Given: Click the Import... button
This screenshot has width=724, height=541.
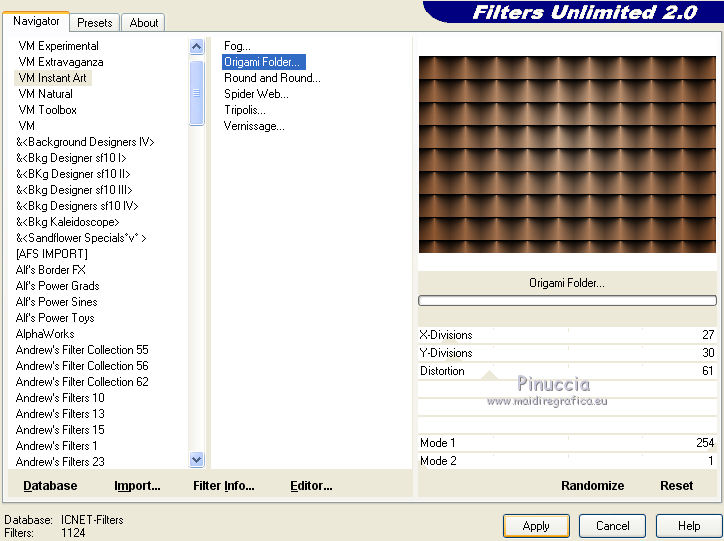Looking at the screenshot, I should pyautogui.click(x=137, y=486).
